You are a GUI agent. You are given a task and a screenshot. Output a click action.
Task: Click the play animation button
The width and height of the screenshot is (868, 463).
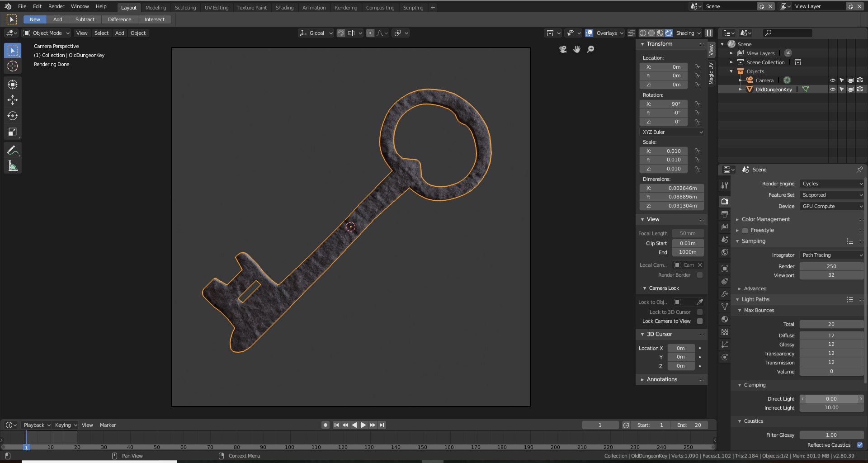pos(363,425)
